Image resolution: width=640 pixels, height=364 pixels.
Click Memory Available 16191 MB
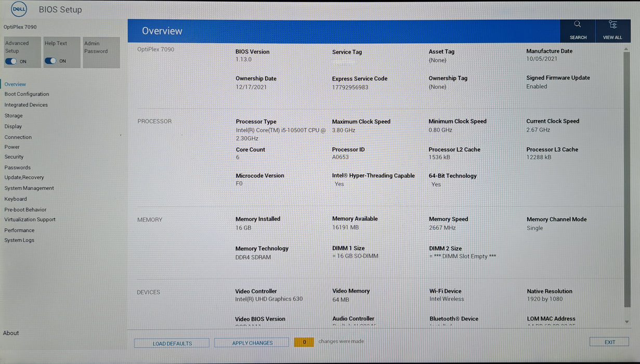click(x=346, y=227)
